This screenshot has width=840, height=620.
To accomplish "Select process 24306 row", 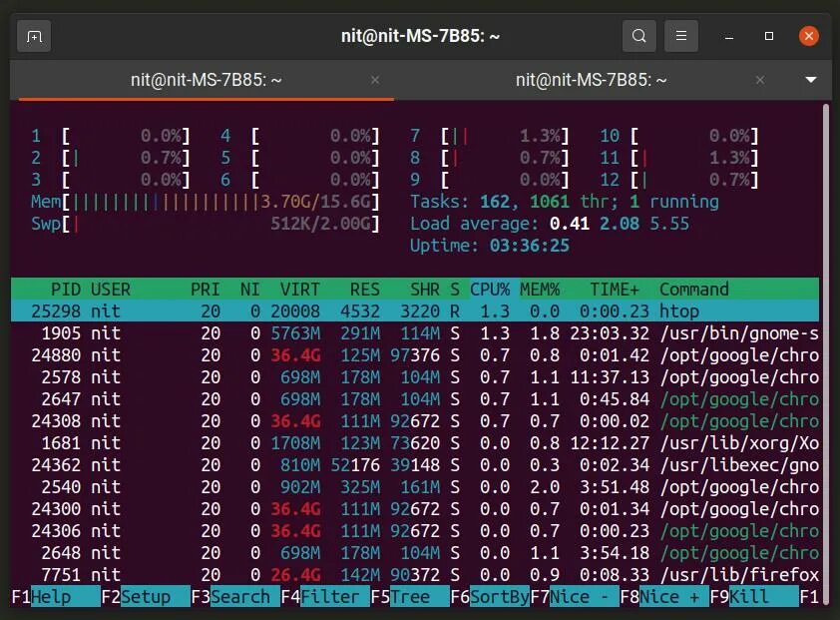I will tap(415, 531).
